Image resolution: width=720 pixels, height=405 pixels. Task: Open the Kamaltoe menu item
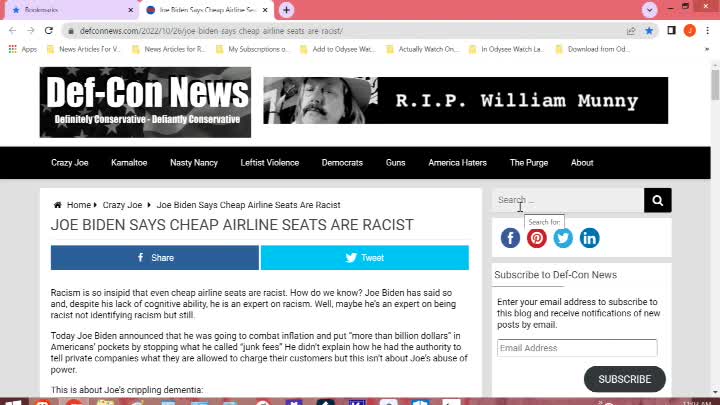tap(129, 163)
